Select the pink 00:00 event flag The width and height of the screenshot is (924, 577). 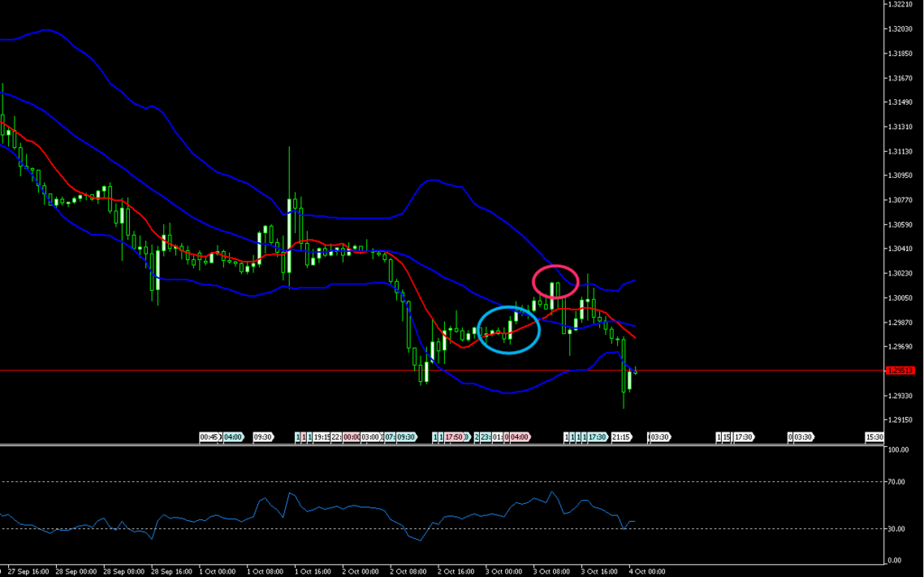tap(352, 437)
